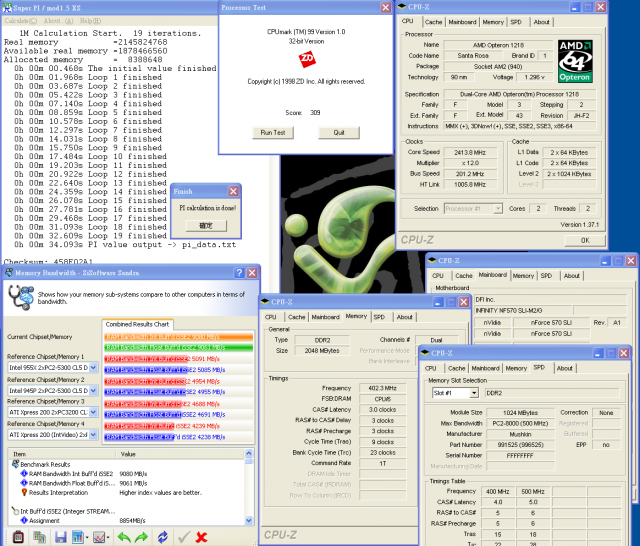Click the line graph icon in Sandra toolbar

tap(98, 537)
